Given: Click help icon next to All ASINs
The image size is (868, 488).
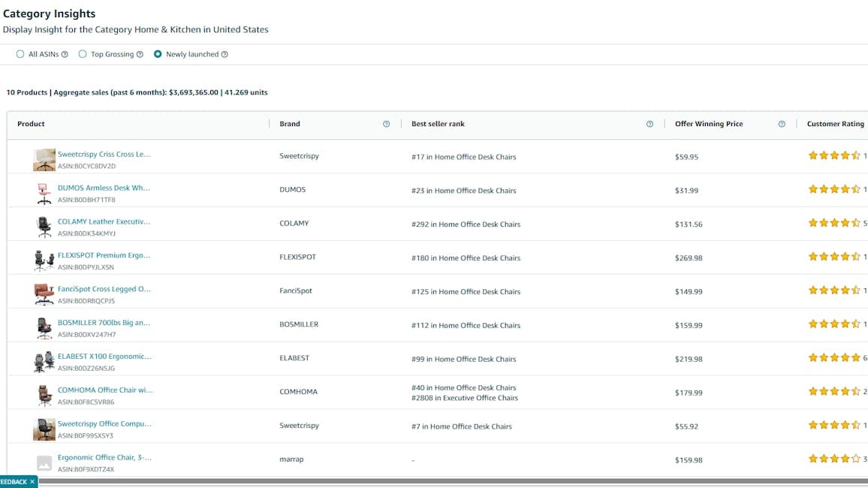Looking at the screenshot, I should 65,54.
